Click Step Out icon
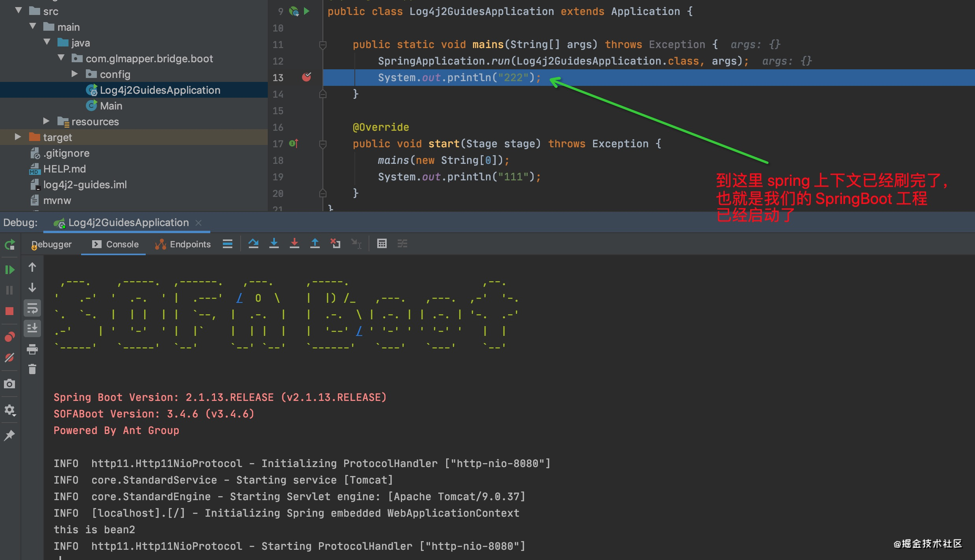The height and width of the screenshot is (560, 975). tap(315, 244)
